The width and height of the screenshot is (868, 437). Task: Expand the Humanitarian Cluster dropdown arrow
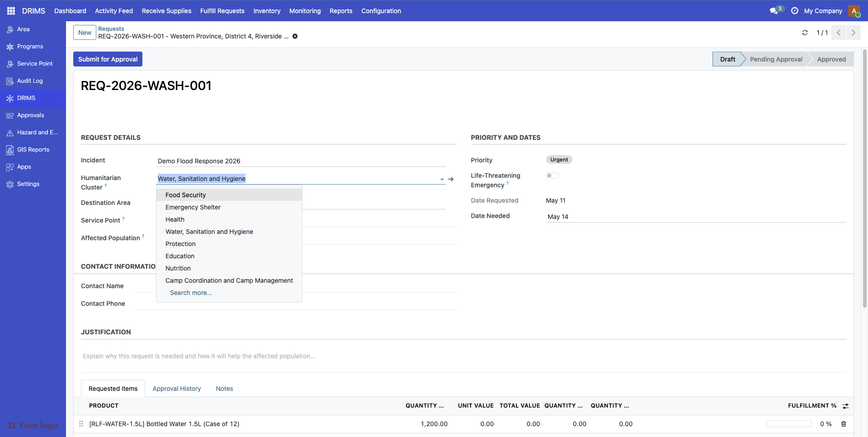coord(442,180)
